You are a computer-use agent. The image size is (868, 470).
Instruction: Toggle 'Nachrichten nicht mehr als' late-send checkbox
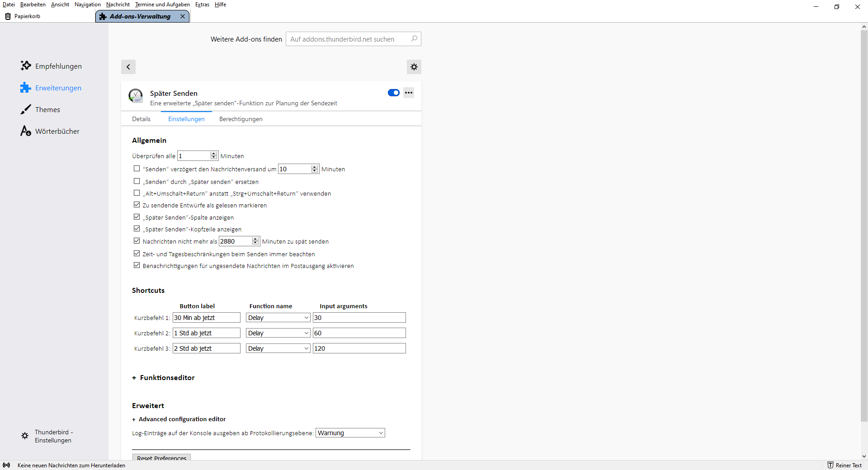click(x=137, y=241)
